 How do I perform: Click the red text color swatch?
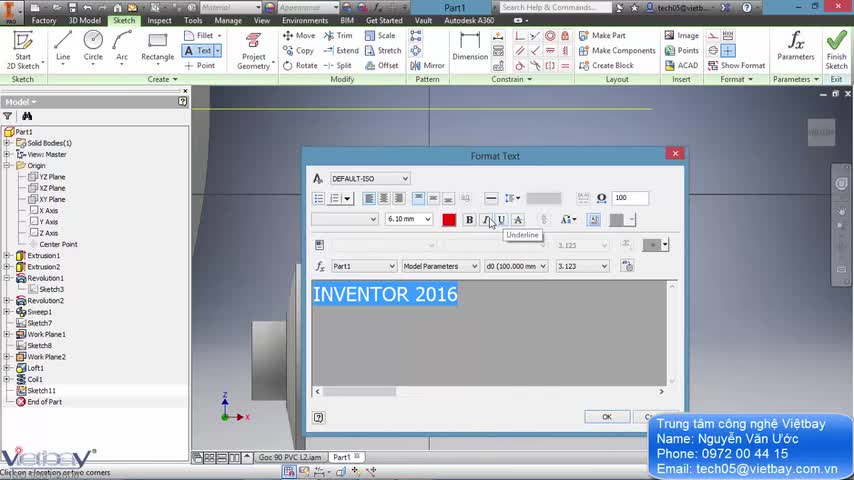pos(449,220)
